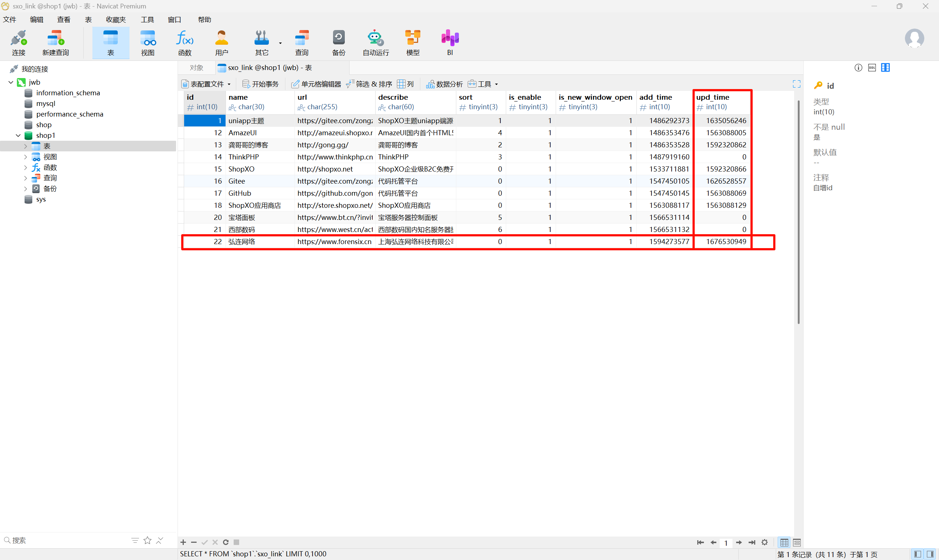Go to the next page arrow
The image size is (939, 560).
click(x=739, y=542)
